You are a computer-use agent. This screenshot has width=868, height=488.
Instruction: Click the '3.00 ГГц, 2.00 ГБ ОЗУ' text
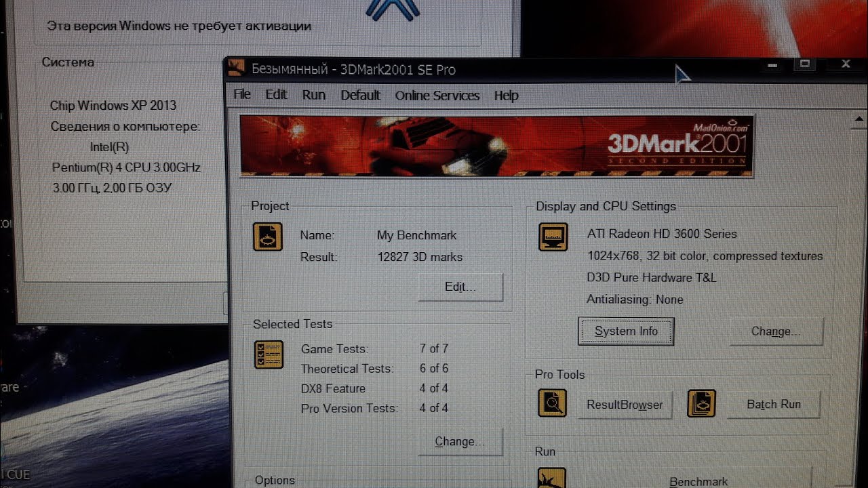click(x=112, y=188)
